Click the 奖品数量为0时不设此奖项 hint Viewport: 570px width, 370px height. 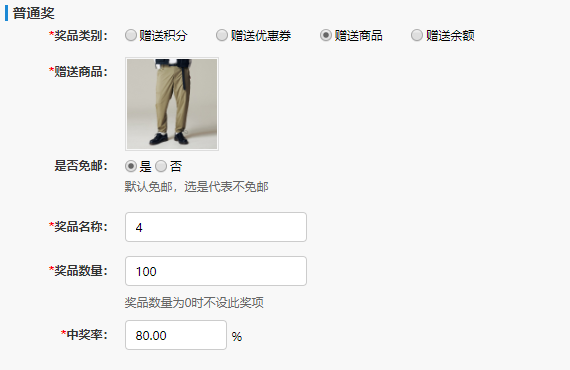[194, 302]
